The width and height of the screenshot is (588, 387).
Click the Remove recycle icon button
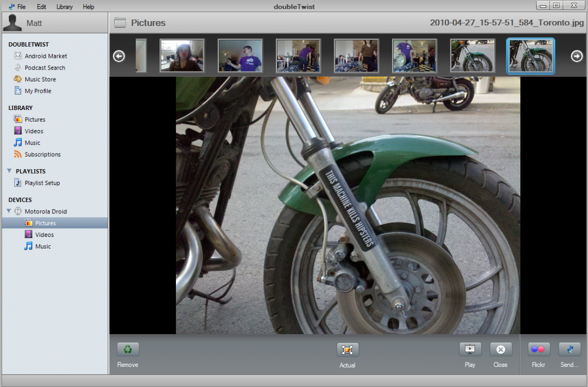click(x=128, y=349)
